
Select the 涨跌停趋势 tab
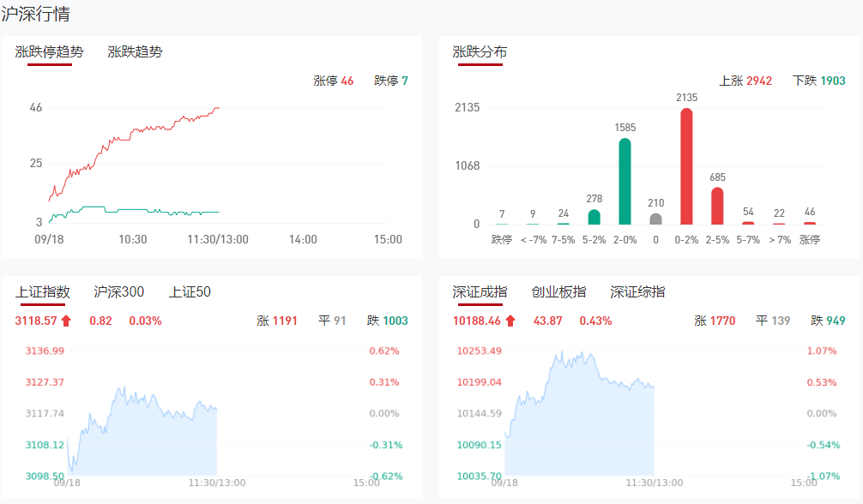click(50, 51)
